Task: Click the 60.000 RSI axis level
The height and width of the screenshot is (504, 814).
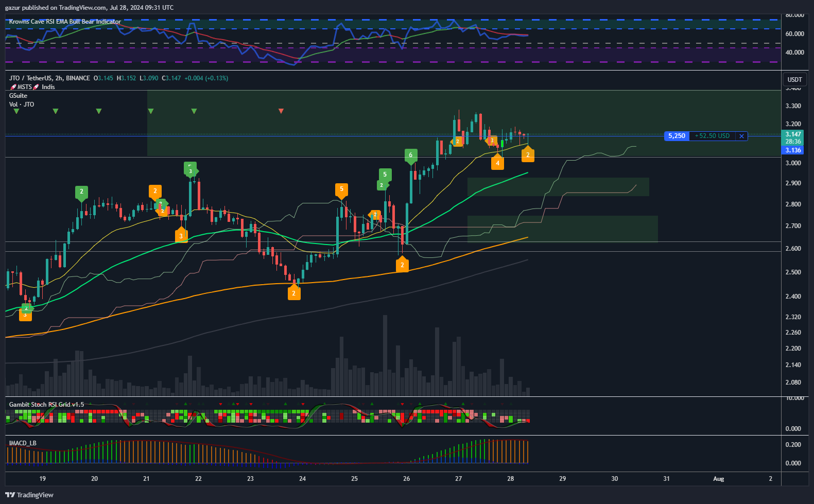Action: tap(794, 34)
